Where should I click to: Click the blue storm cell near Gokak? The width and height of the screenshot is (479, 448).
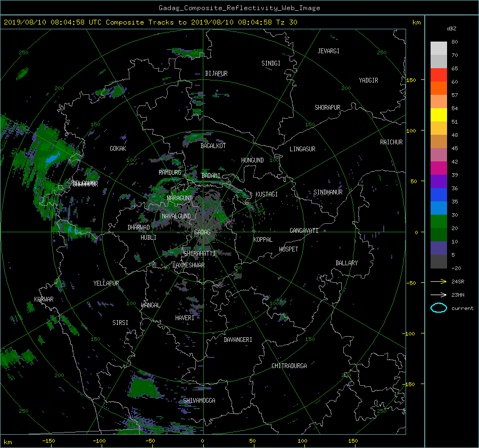tap(53, 159)
